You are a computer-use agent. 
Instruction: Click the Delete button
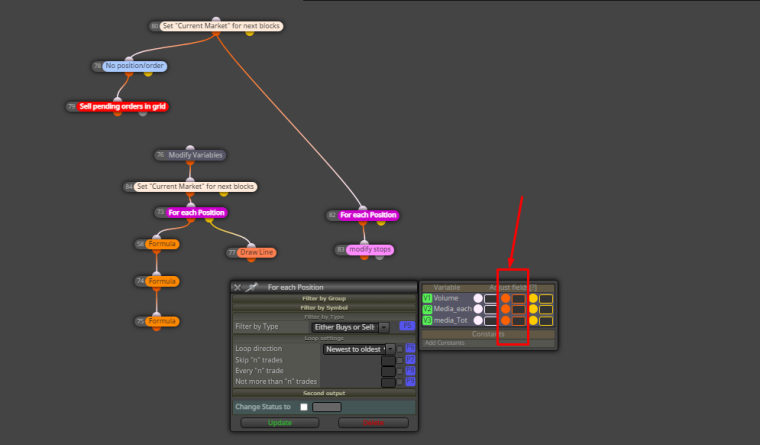(x=373, y=423)
